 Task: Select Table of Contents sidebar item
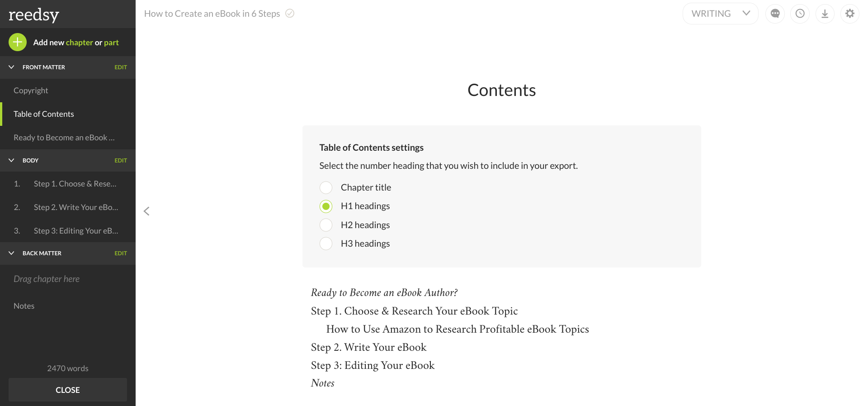[68, 114]
